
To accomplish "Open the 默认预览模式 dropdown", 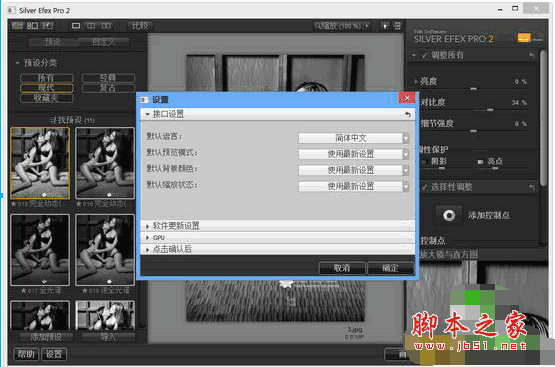I will (x=353, y=154).
